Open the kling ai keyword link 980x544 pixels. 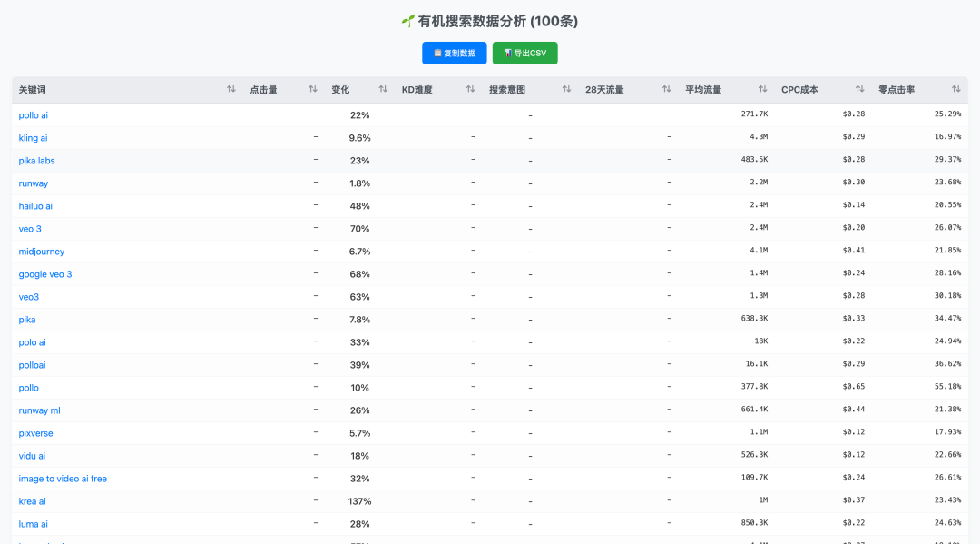[x=34, y=137]
